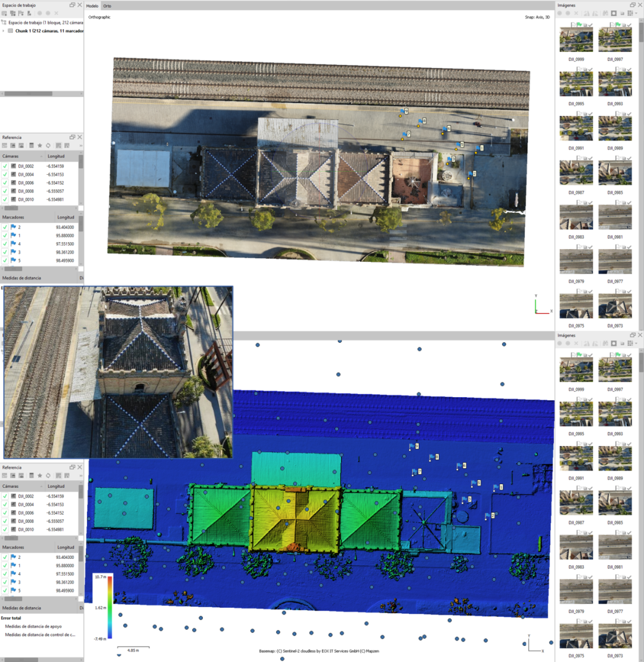The width and height of the screenshot is (644, 662).
Task: Uncheck marker 2 in the upper Marcadores list
Action: coord(5,227)
